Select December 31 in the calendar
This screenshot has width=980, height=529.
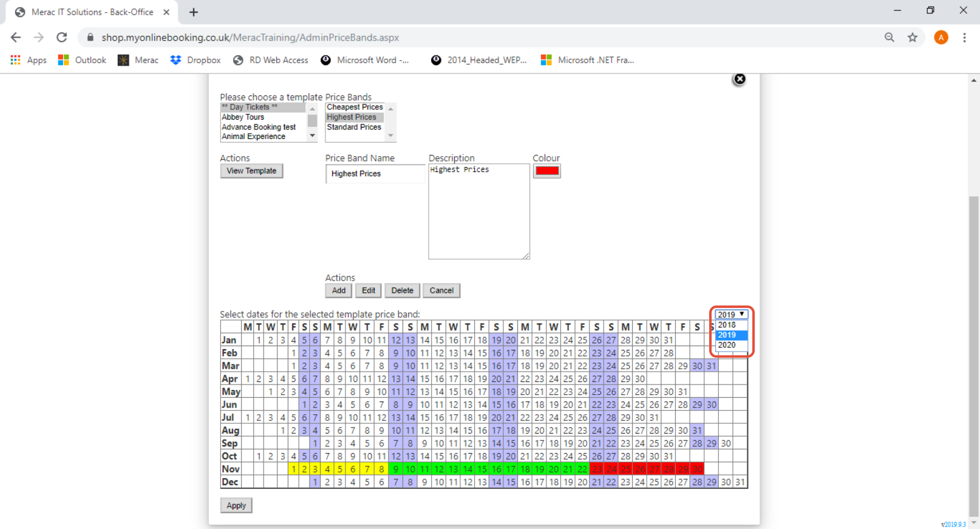tap(740, 482)
